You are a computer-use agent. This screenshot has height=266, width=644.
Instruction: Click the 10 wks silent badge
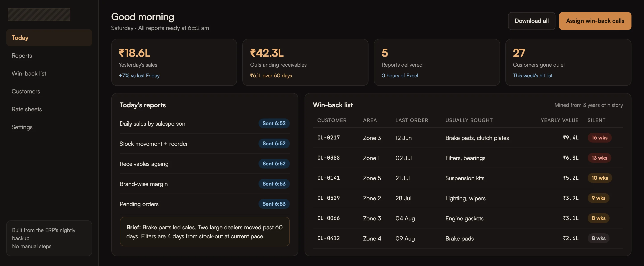pyautogui.click(x=600, y=178)
